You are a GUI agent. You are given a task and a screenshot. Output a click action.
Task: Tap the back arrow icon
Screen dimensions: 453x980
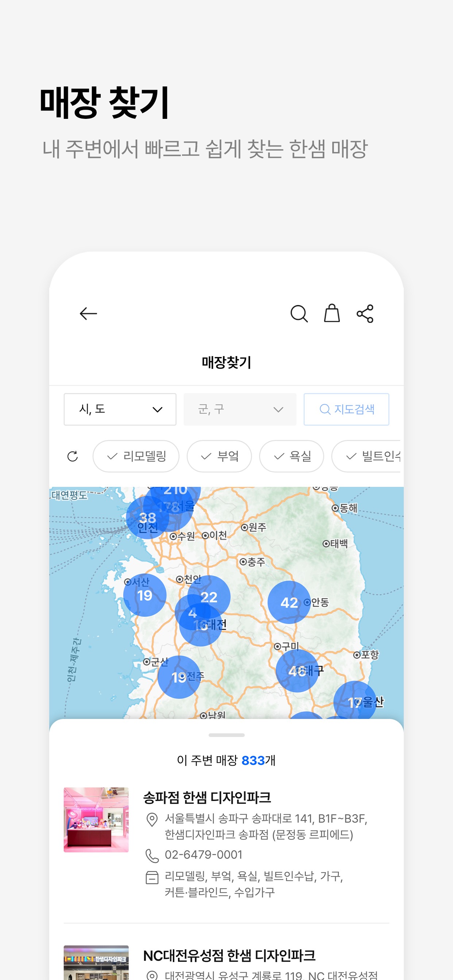[88, 314]
